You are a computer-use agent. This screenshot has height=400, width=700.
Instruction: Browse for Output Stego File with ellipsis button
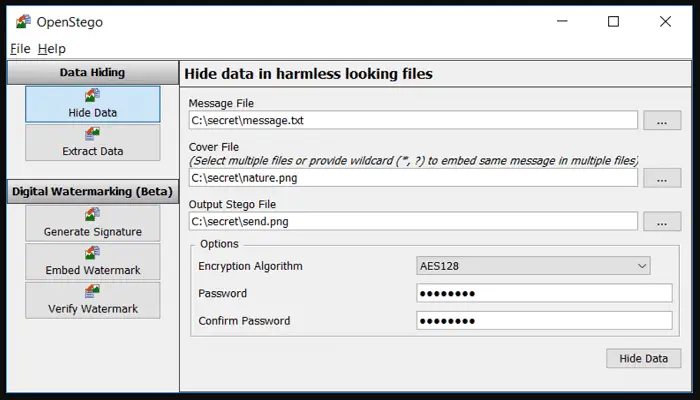pos(662,221)
